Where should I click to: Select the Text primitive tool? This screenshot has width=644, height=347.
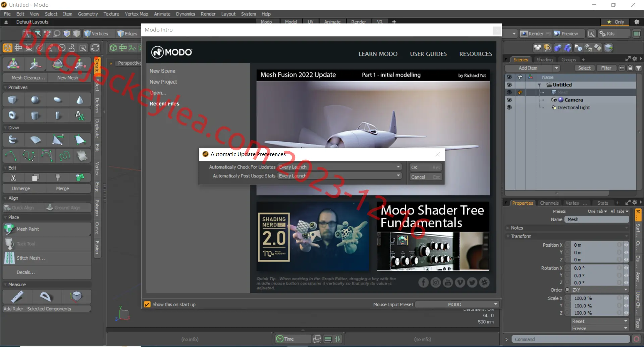[79, 116]
